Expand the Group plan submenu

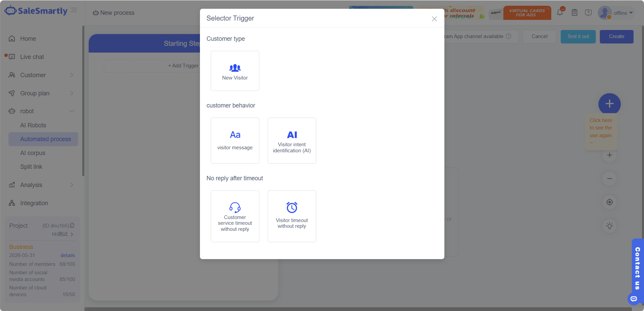point(40,93)
